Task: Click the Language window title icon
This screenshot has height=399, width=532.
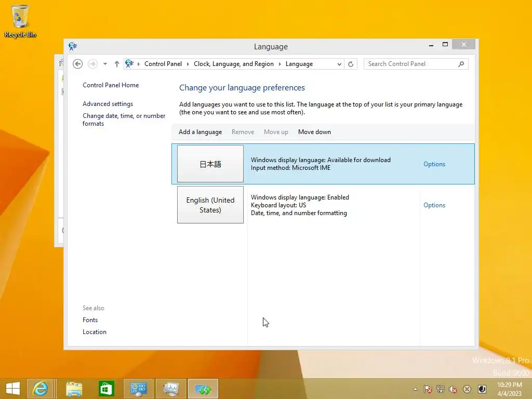Action: pyautogui.click(x=73, y=46)
